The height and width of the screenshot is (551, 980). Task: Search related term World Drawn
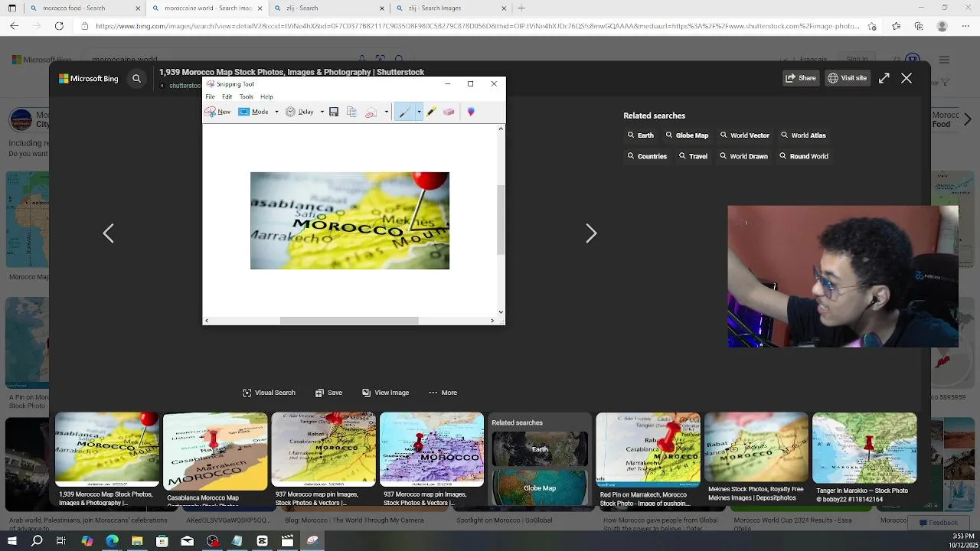coord(743,156)
